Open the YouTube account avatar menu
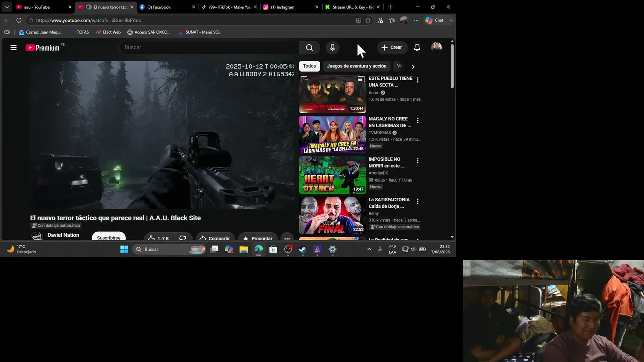 coord(436,47)
